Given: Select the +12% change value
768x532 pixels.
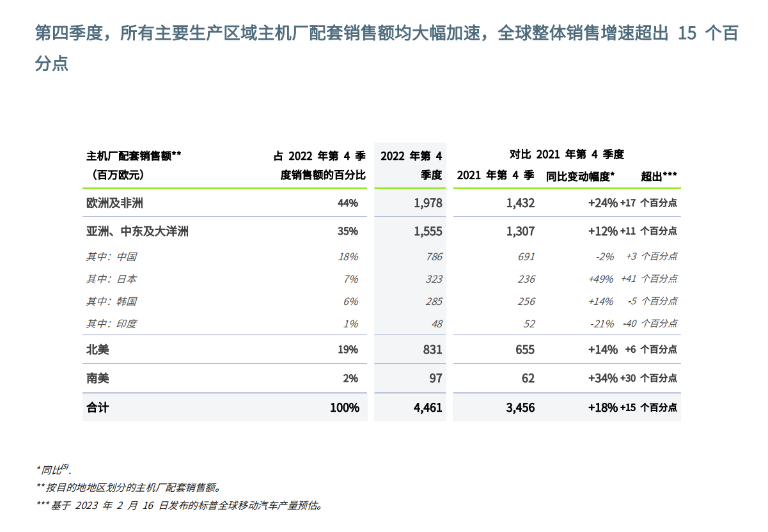Looking at the screenshot, I should pos(603,231).
